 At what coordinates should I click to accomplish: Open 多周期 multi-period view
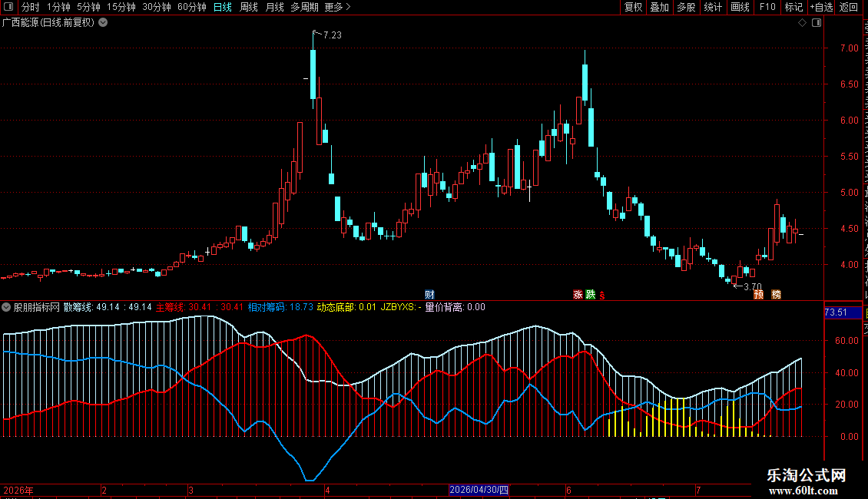(304, 7)
